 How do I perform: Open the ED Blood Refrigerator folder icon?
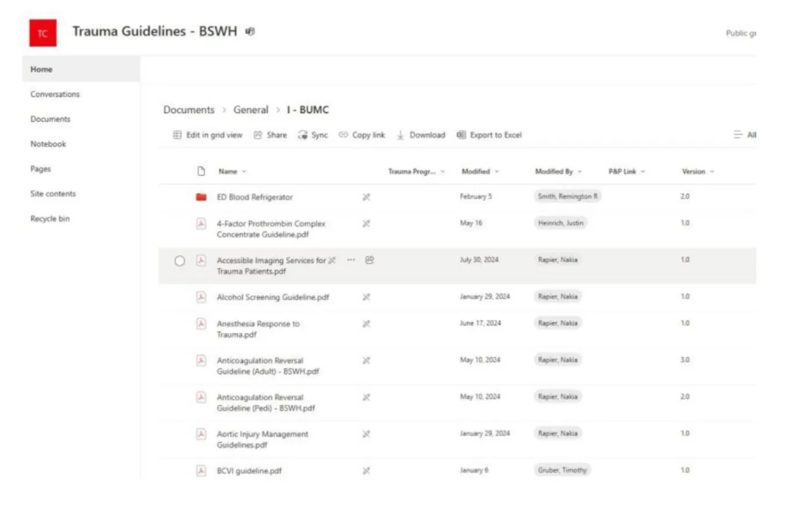click(x=201, y=197)
